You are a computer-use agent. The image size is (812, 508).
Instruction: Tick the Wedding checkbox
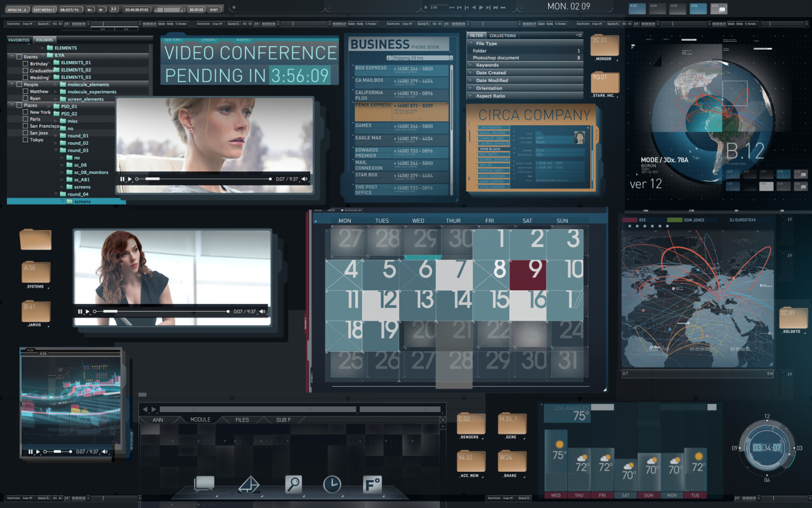[x=25, y=77]
